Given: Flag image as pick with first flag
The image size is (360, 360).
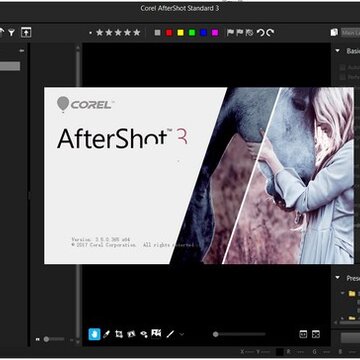Looking at the screenshot, I should point(230,33).
